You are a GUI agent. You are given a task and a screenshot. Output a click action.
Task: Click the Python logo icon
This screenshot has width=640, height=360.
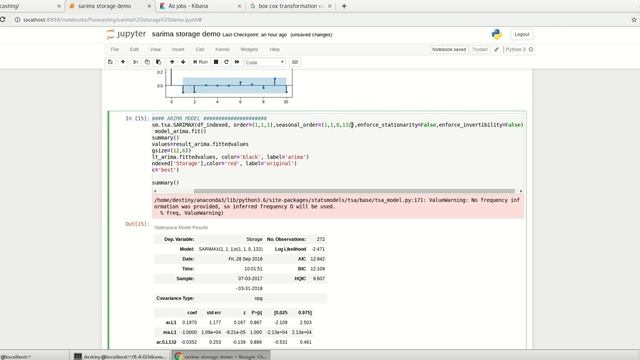point(497,34)
